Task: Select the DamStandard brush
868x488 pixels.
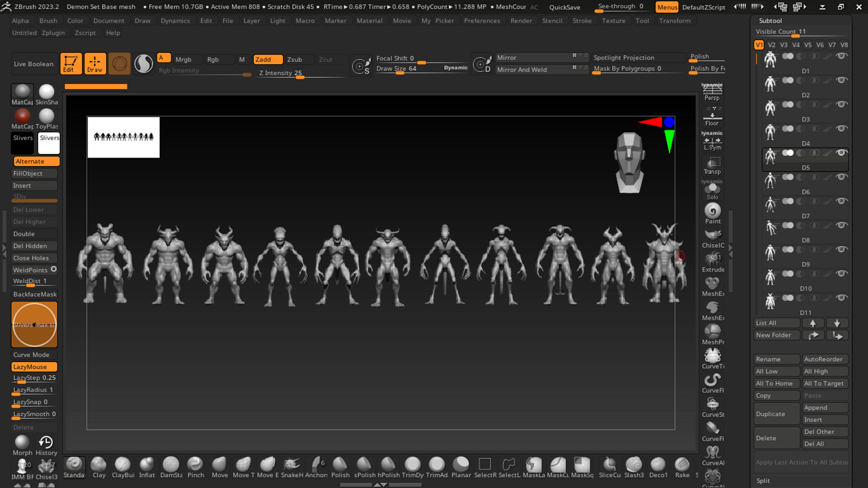Action: pos(171,467)
